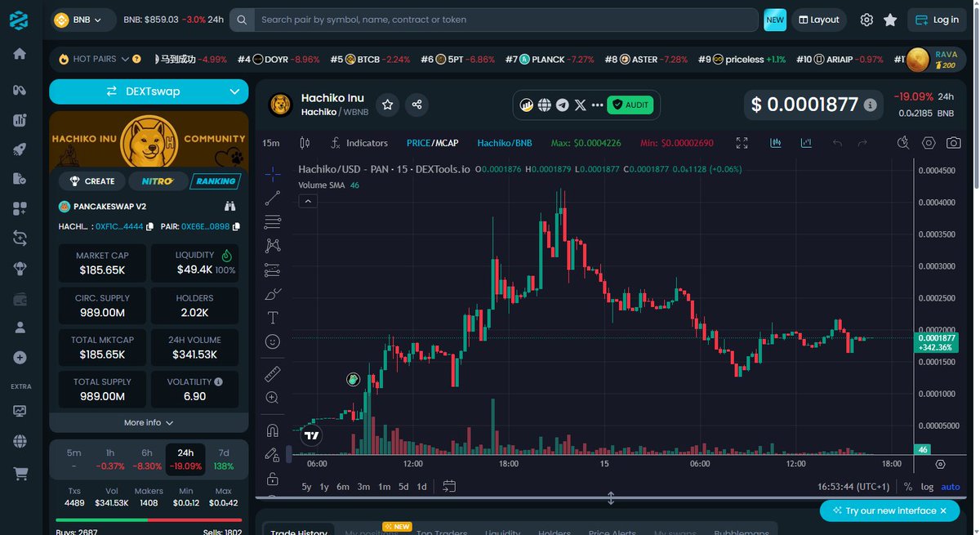Toggle auto scale on chart
Screen dimensions: 980x535
951,487
